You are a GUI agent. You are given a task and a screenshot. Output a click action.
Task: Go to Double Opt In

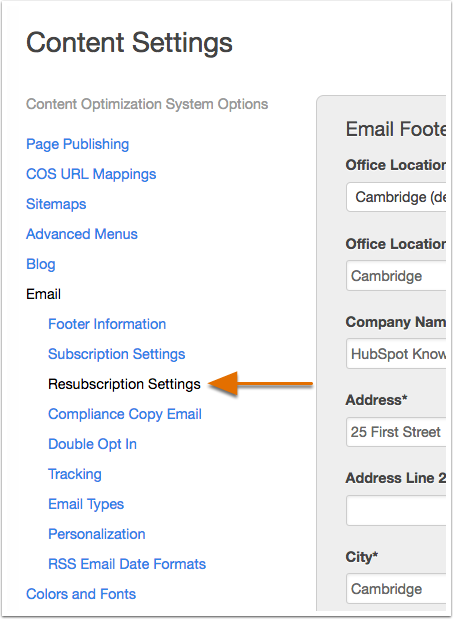point(92,444)
